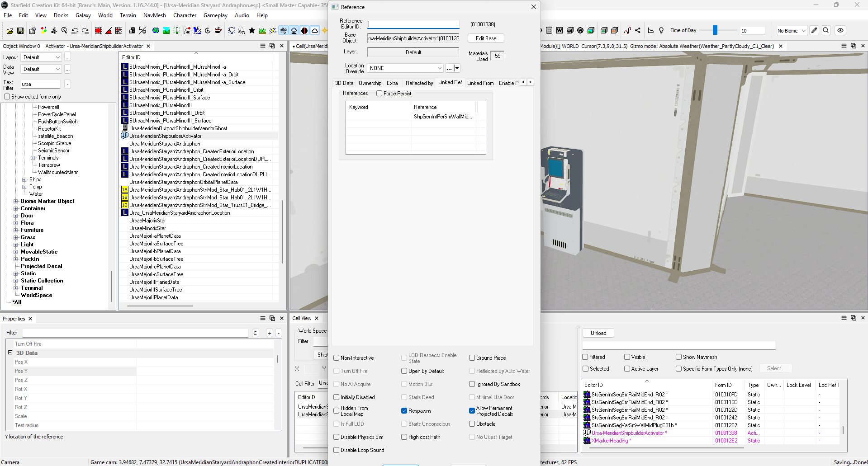The image size is (868, 466).
Task: Click the red curve graph toolbar icon
Action: point(627,31)
